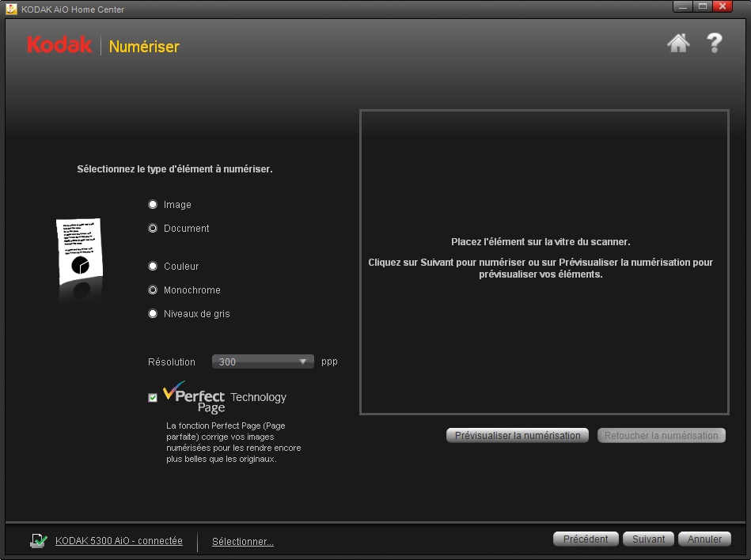The width and height of the screenshot is (751, 560).
Task: Click the Suivant button
Action: [x=648, y=539]
